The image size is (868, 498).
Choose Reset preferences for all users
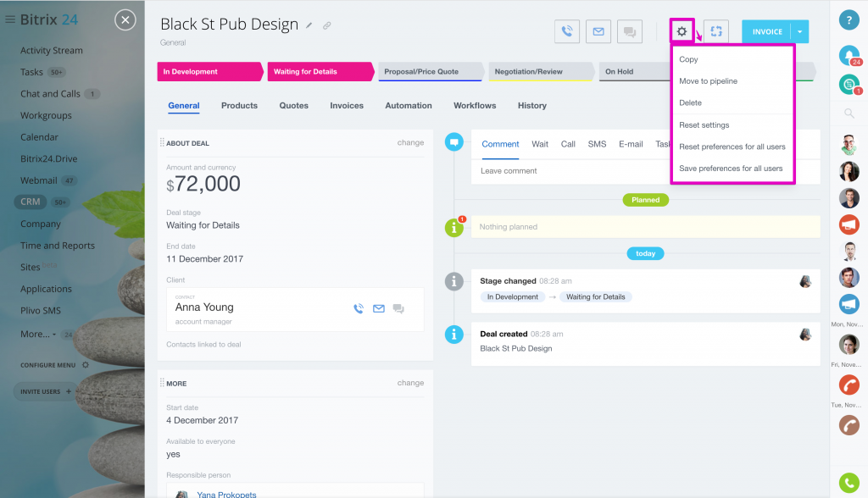(732, 147)
